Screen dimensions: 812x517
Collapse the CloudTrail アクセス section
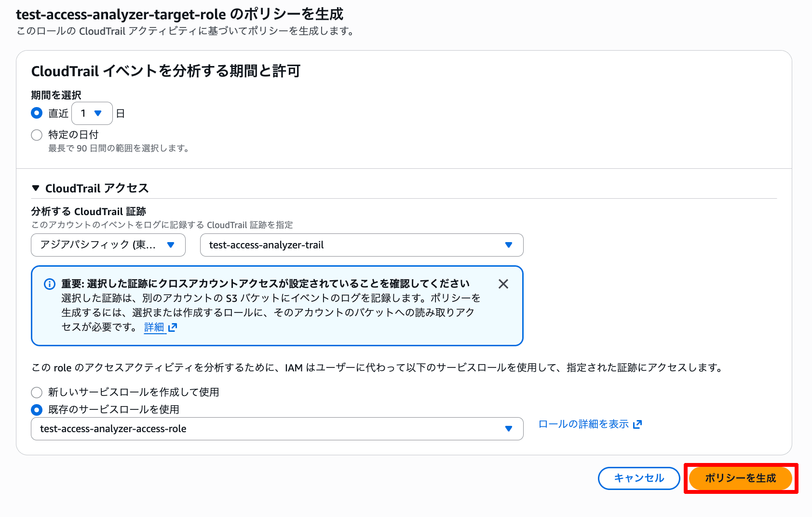coord(36,188)
